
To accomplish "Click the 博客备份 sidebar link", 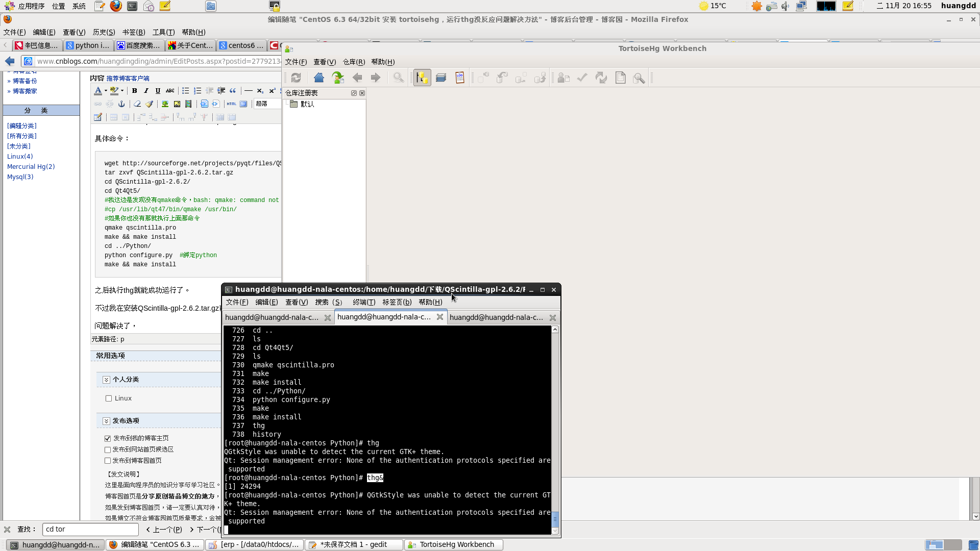I will tap(24, 81).
